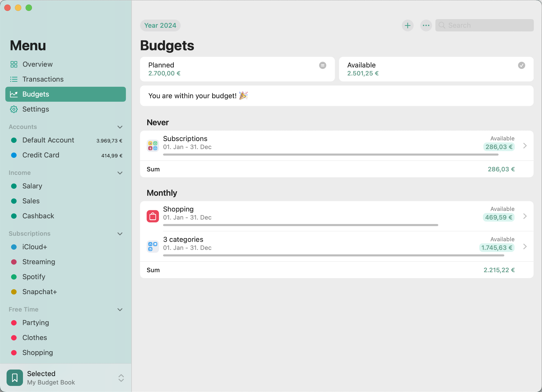Image resolution: width=542 pixels, height=392 pixels.
Task: Click the Subscriptions budget category grid icon
Action: pos(153,146)
